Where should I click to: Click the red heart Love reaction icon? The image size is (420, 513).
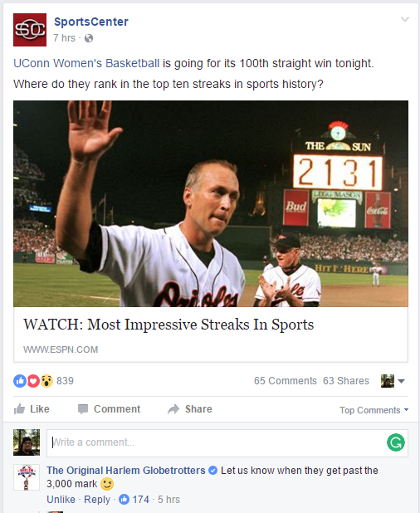click(33, 381)
